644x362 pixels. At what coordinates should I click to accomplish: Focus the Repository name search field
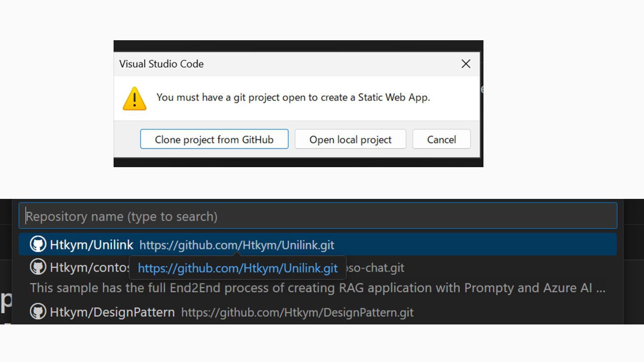coord(318,216)
